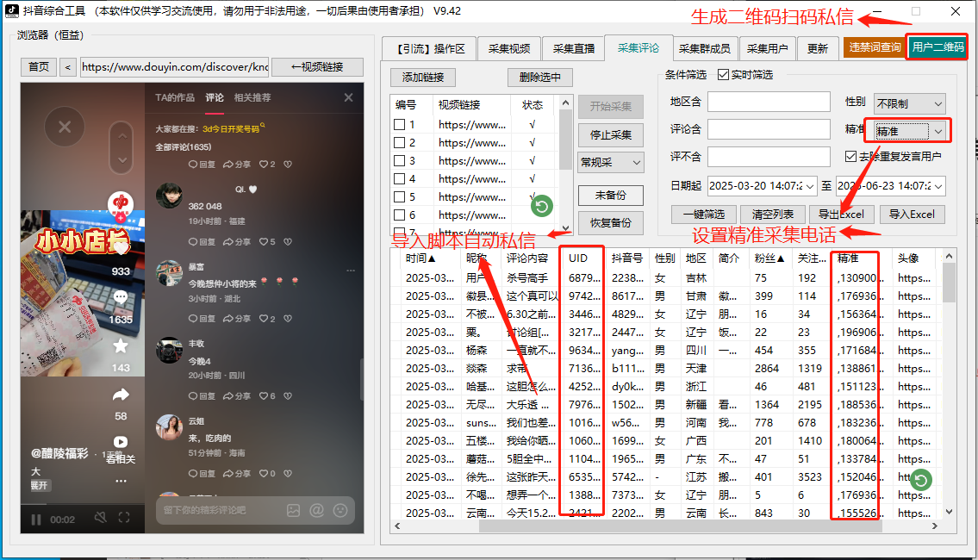This screenshot has width=978, height=560.
Task: Check video link row 1 checkbox
Action: point(399,124)
